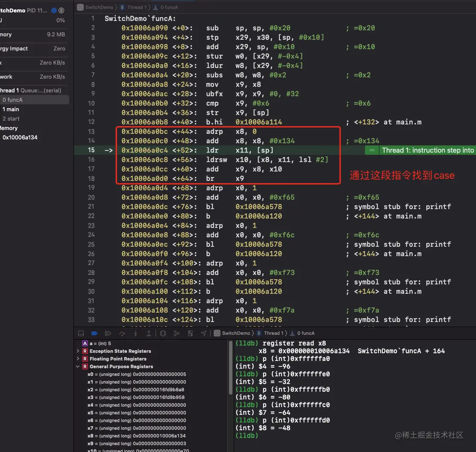The image size is (476, 452).
Task: Click the R icon of Exception State Registers
Action: (85, 351)
